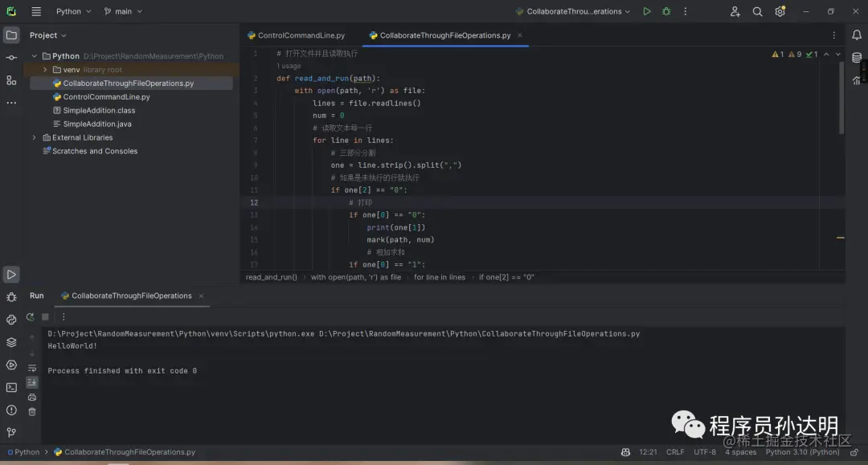Image resolution: width=868 pixels, height=465 pixels.
Task: Click the '1 usage' inlay hint
Action: click(x=289, y=66)
